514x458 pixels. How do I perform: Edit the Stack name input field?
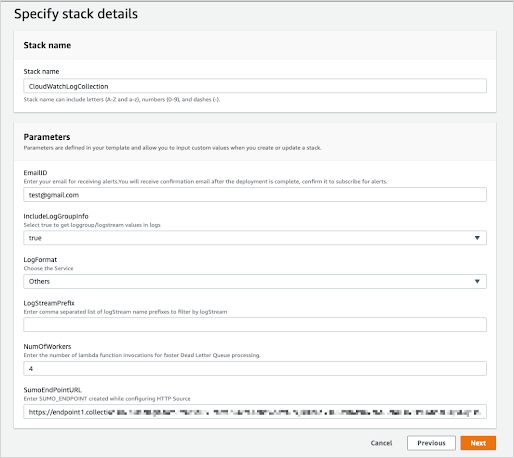pos(255,86)
